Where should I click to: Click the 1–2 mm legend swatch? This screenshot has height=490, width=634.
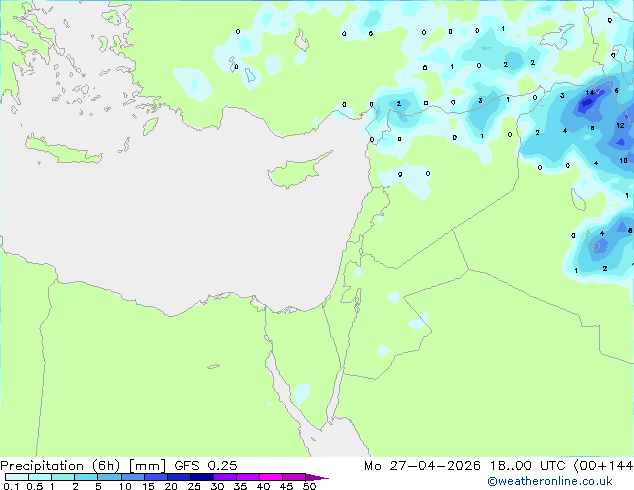tap(63, 477)
